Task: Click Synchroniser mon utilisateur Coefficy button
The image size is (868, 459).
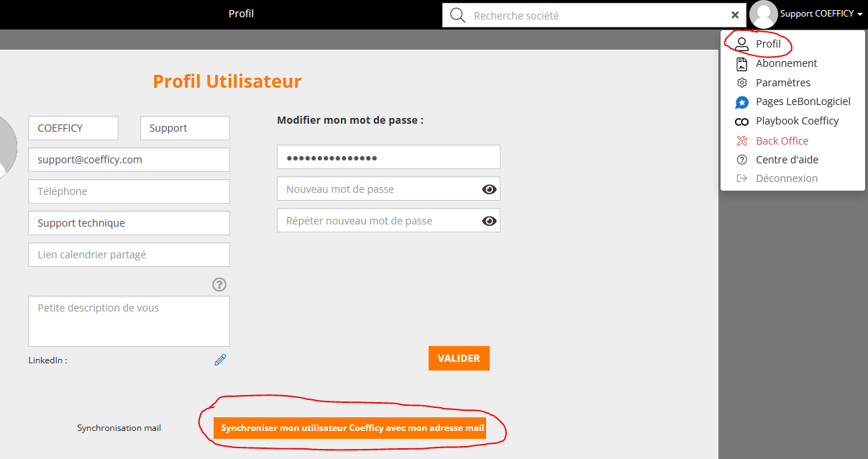Action: click(350, 428)
